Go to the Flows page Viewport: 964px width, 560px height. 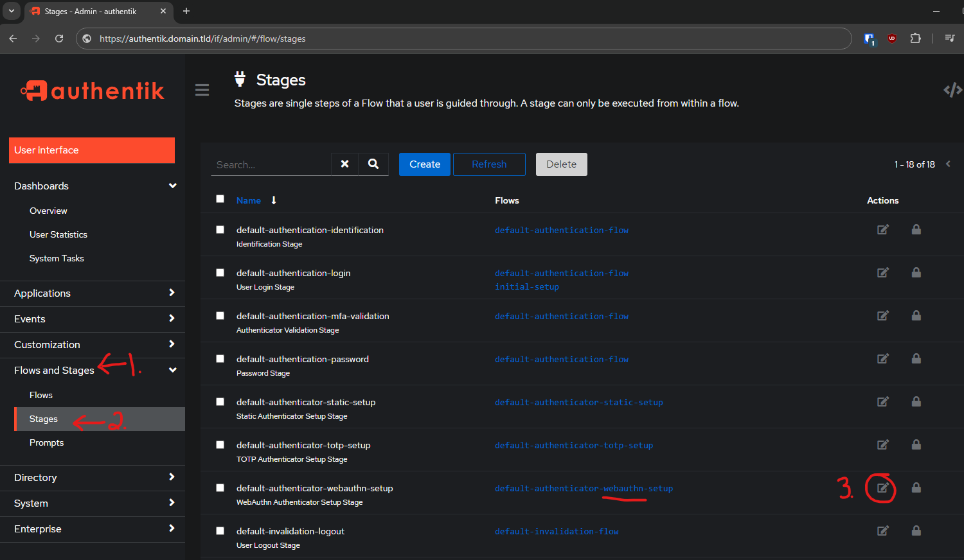(x=41, y=395)
